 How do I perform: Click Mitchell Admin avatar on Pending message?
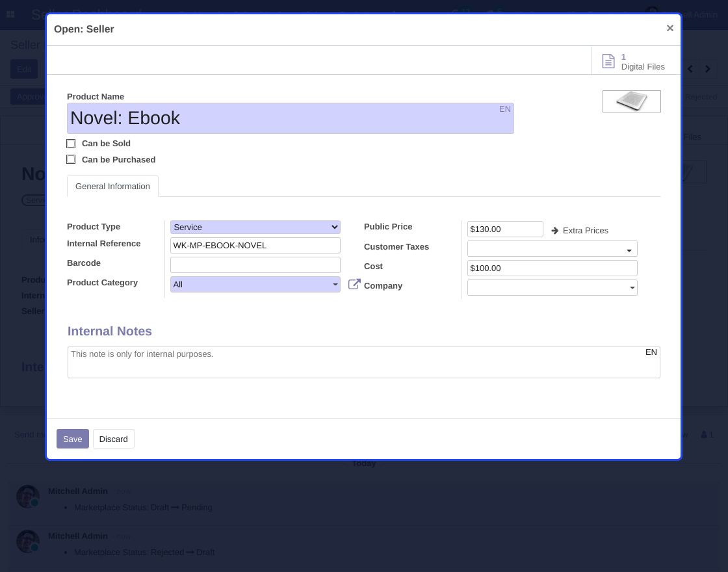point(28,497)
